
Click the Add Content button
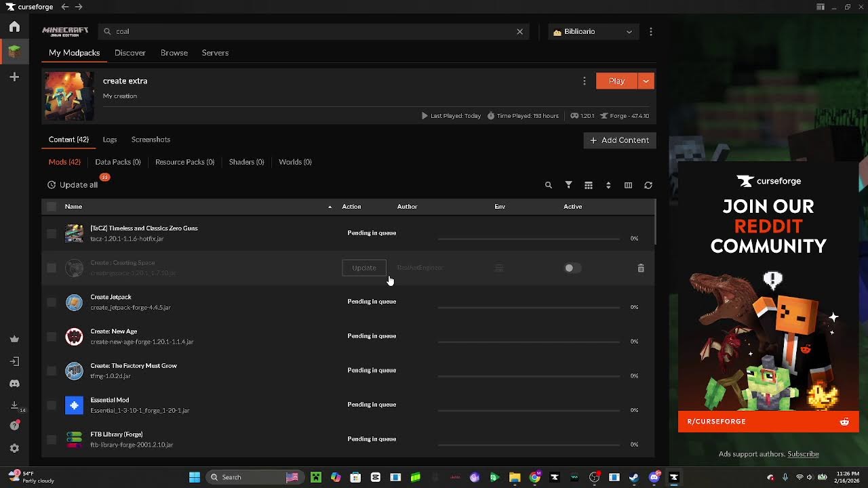[620, 140]
